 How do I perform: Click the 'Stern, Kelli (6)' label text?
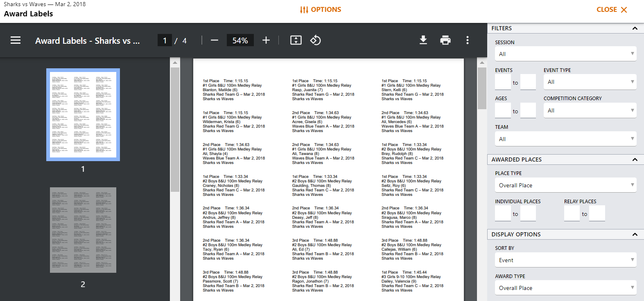click(x=394, y=90)
